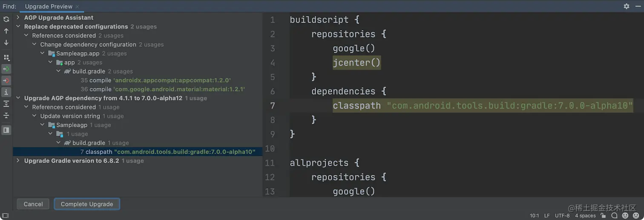
Task: Open the 4 spaces indent selector
Action: 585,216
